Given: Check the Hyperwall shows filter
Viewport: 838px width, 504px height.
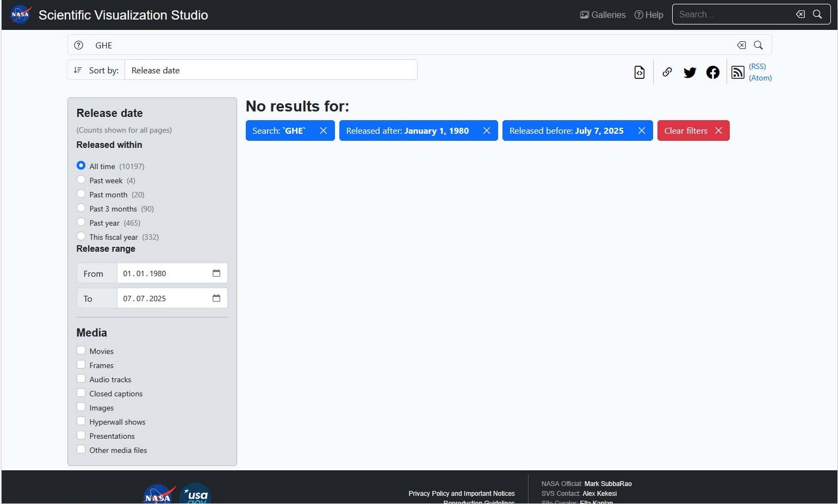Looking at the screenshot, I should [x=81, y=421].
